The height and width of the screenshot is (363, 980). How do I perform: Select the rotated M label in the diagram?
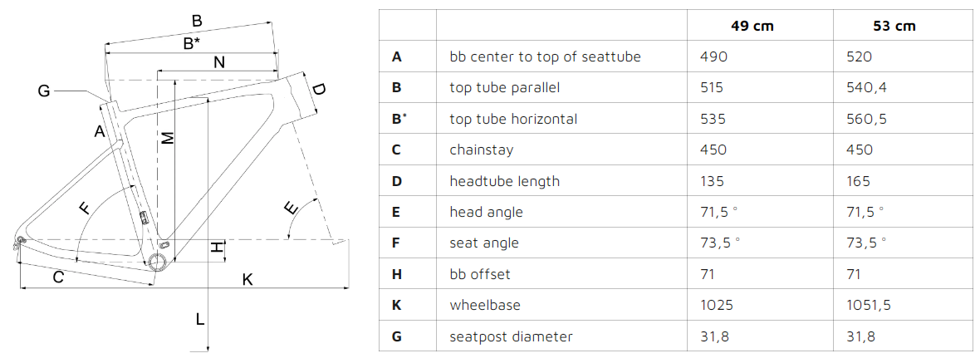click(168, 139)
